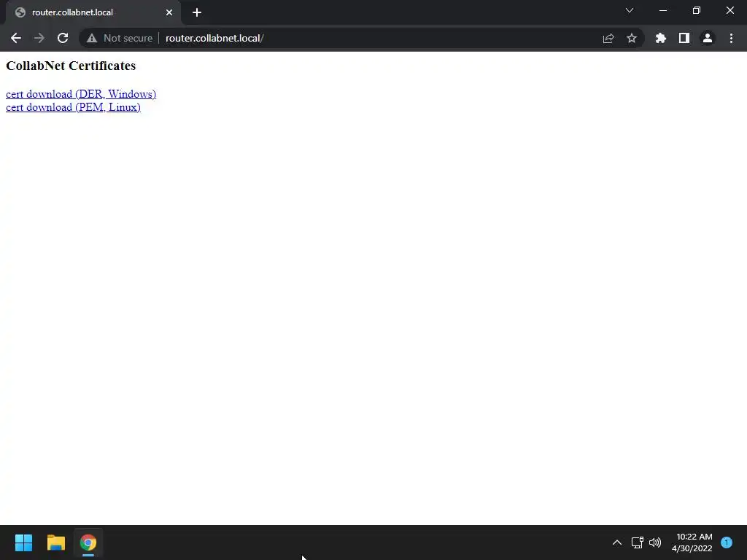Screen dimensions: 747x560
Task: Open the volume tray icon
Action: pyautogui.click(x=655, y=542)
